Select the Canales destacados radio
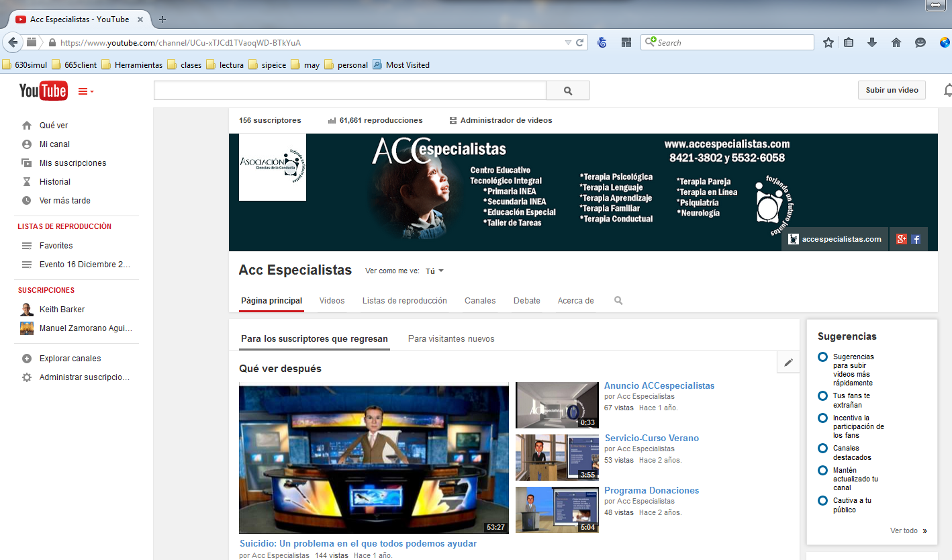The height and width of the screenshot is (560, 952). [x=822, y=449]
